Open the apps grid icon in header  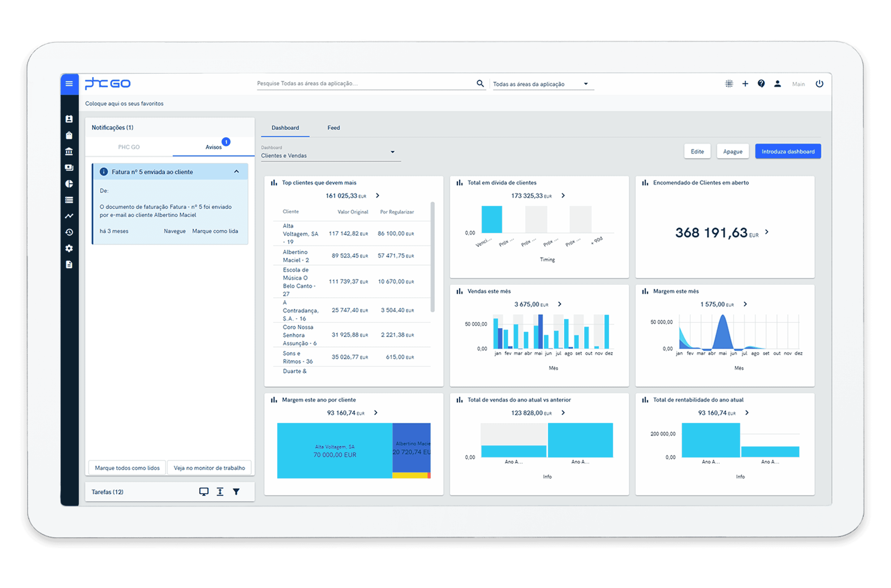point(729,84)
